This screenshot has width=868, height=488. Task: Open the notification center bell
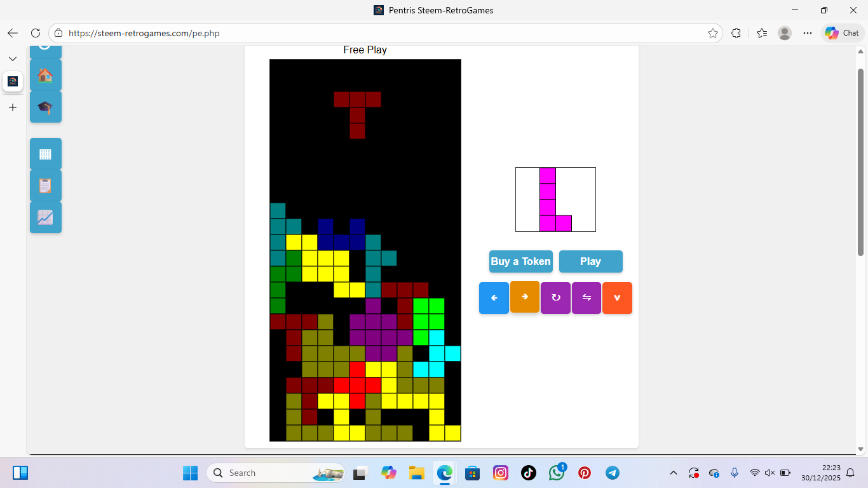tap(851, 473)
